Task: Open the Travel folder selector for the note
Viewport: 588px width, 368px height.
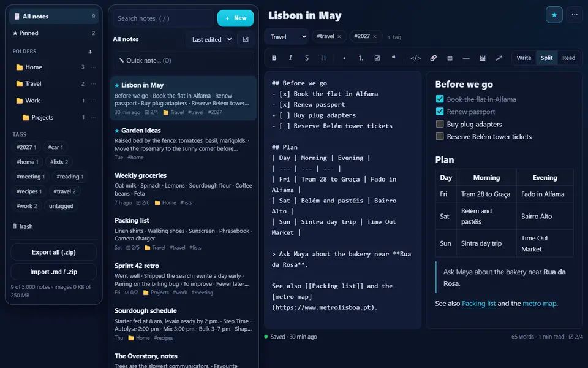Action: tap(287, 36)
